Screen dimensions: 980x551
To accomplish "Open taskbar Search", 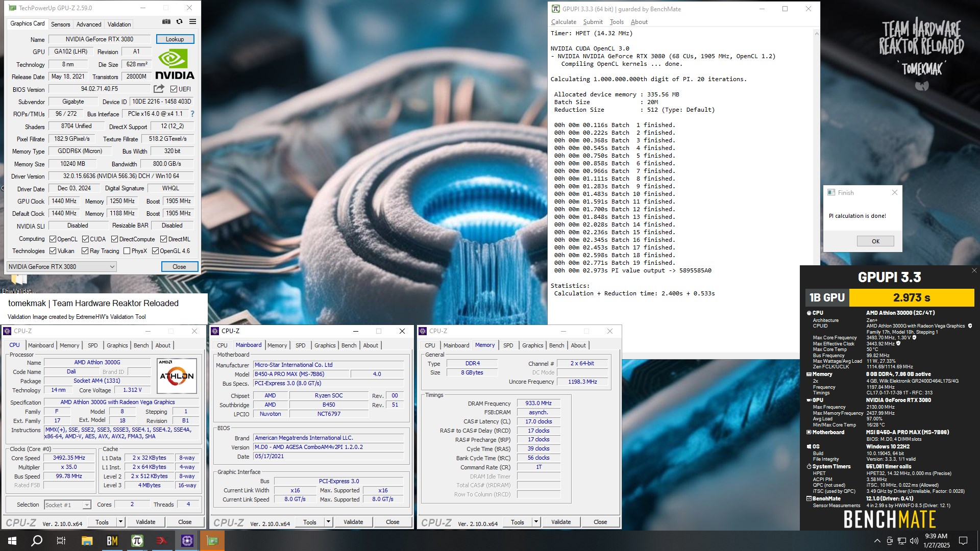I will pyautogui.click(x=37, y=541).
